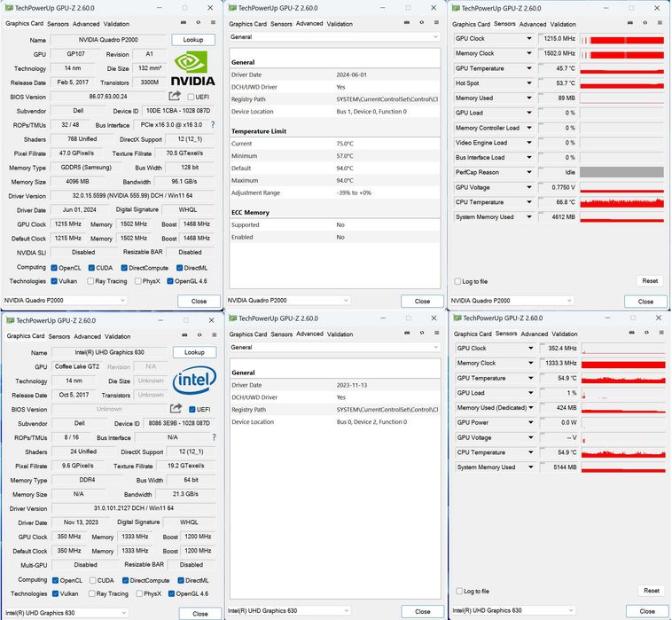The image size is (672, 620).
Task: Click Memory Clock graph in Intel Sensors window
Action: pos(623,363)
